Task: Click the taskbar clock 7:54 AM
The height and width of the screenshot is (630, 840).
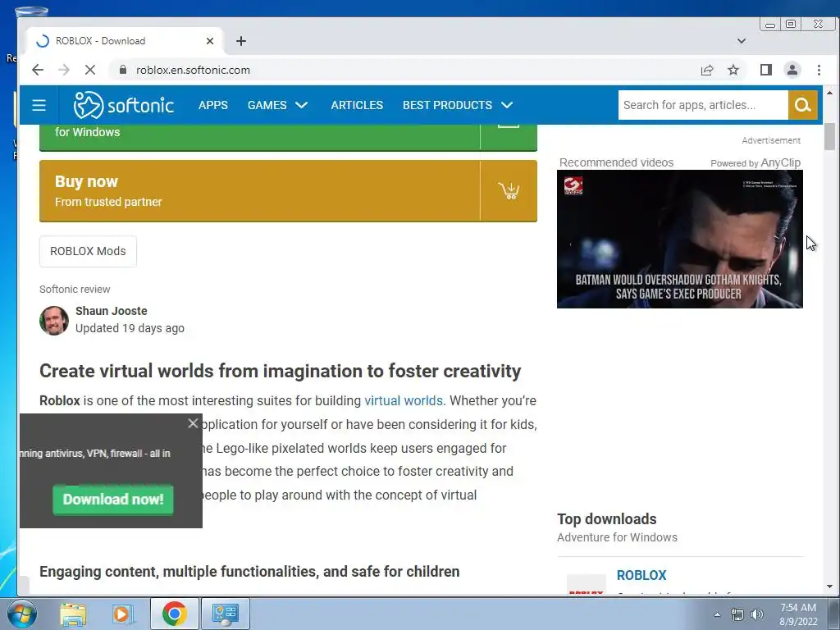Action: (798, 608)
